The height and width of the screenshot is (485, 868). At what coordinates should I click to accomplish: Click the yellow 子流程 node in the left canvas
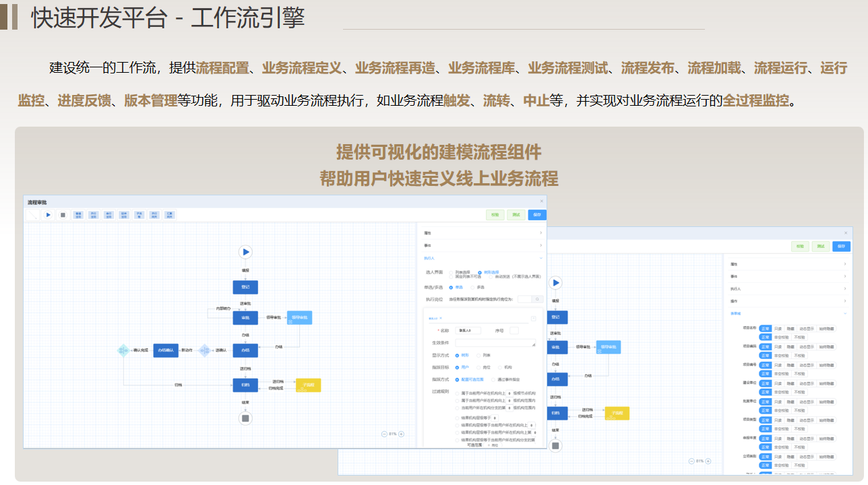click(x=308, y=385)
